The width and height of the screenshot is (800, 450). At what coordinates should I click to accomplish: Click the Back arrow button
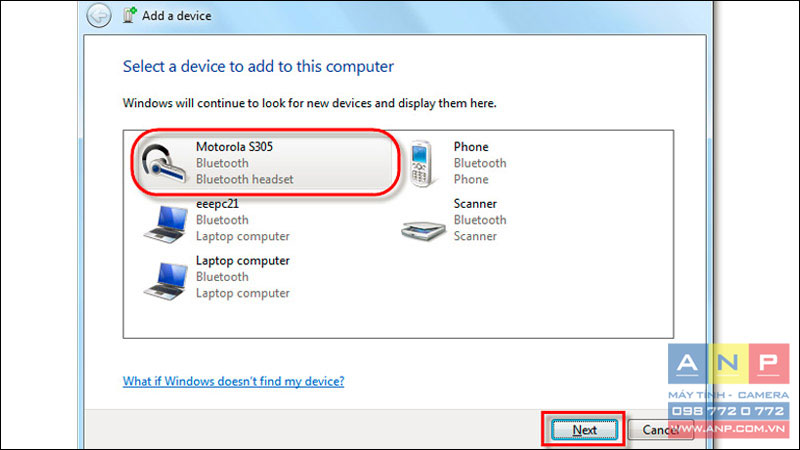(x=98, y=15)
